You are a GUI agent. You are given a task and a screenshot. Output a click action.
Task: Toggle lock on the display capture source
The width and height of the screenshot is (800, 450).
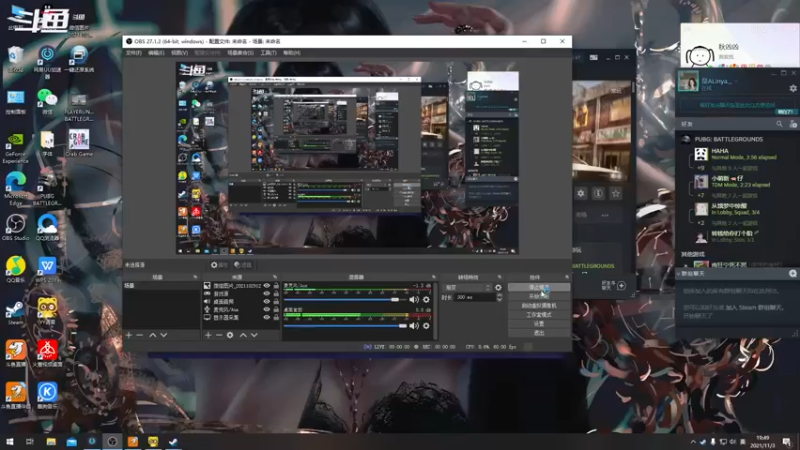276,317
